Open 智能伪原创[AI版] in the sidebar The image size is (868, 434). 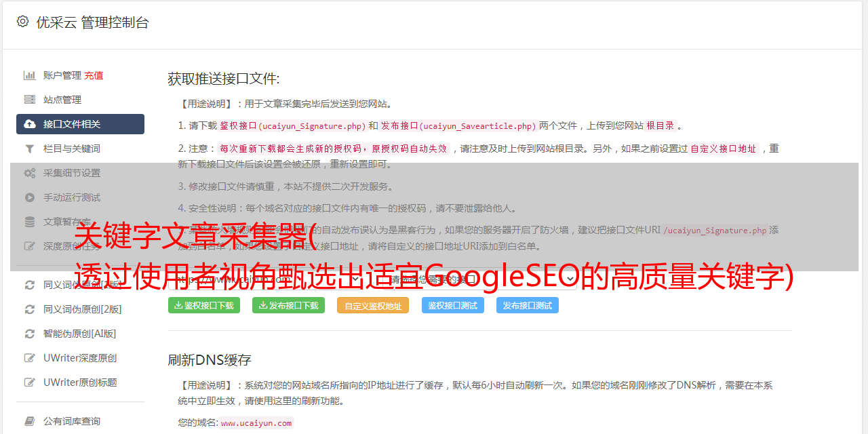[x=80, y=334]
